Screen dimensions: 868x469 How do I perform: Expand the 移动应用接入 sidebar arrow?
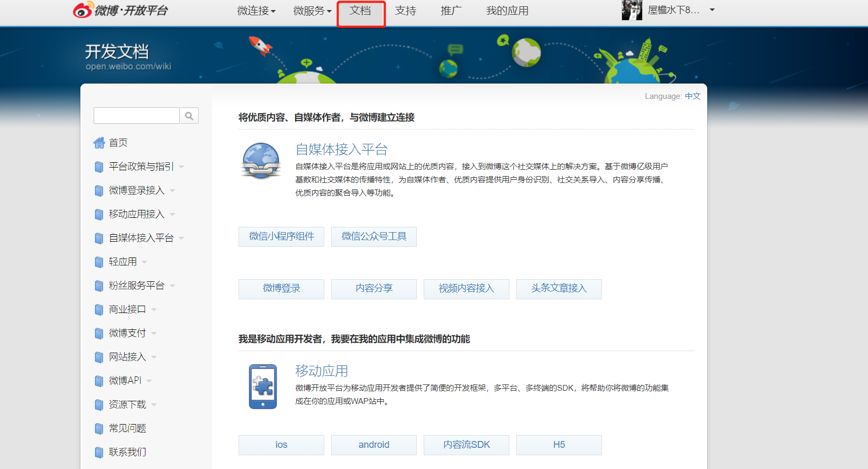click(x=172, y=215)
